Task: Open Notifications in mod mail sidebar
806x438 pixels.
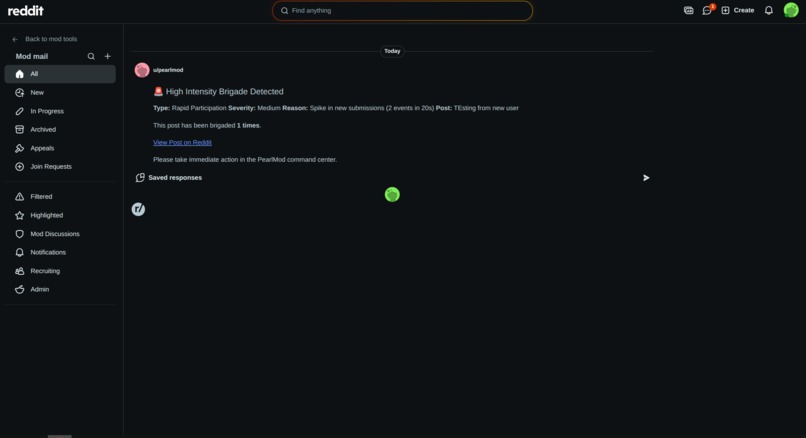Action: tap(60, 252)
